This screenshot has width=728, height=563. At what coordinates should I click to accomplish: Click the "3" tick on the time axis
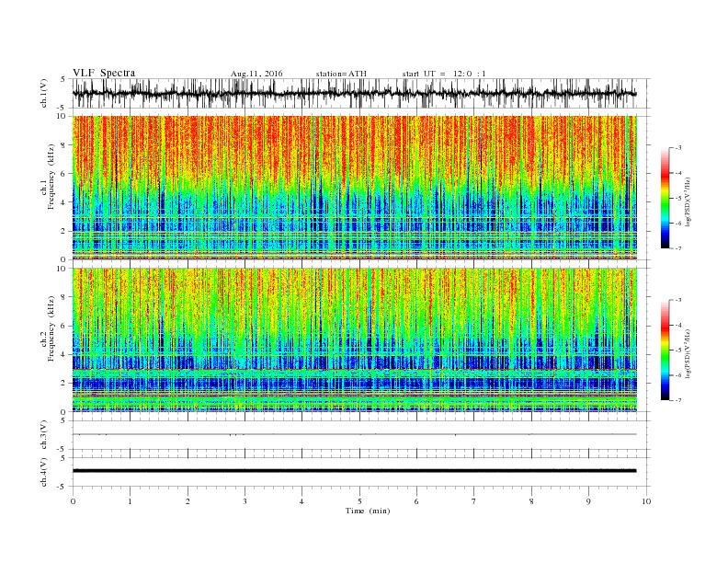[x=245, y=501]
